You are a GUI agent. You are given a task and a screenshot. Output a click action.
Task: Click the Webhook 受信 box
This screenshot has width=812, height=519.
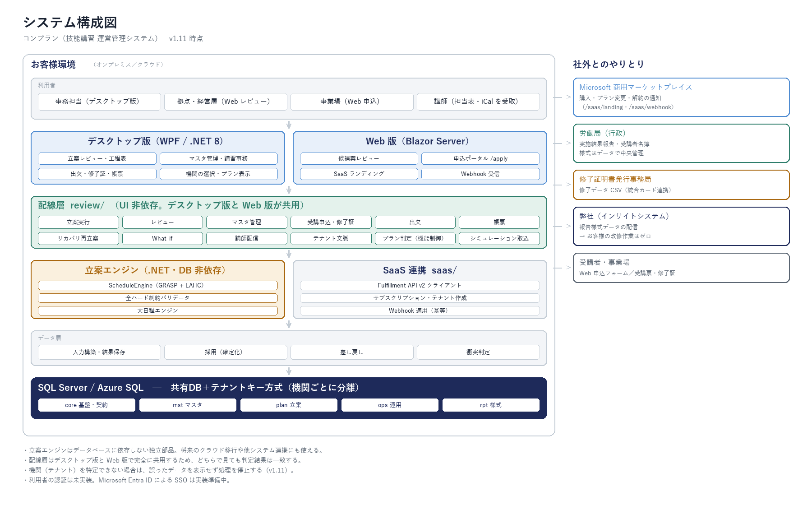[x=480, y=174]
